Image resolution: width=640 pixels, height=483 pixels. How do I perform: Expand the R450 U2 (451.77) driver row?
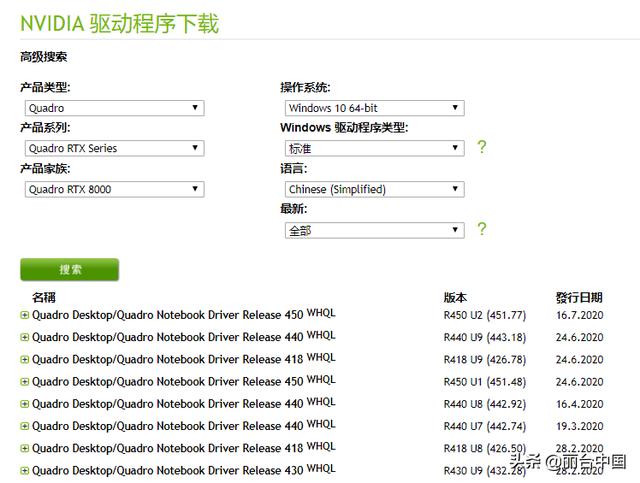tap(24, 315)
